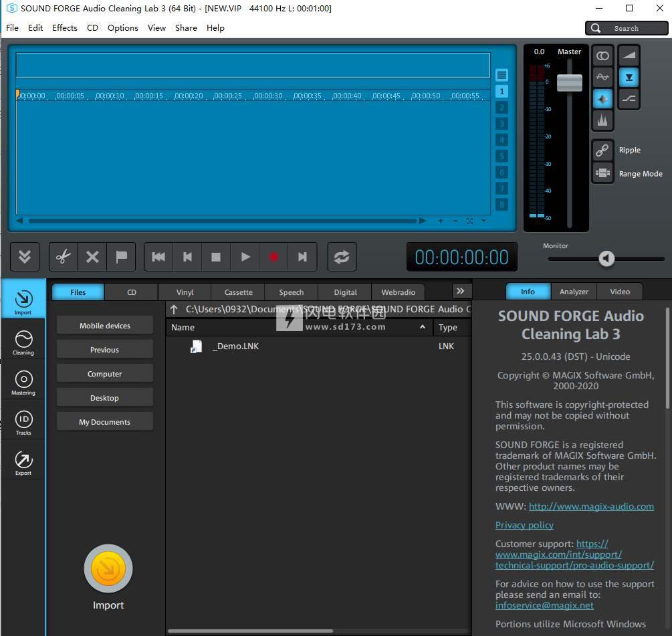Click the spectrum peaks icon

click(x=602, y=120)
